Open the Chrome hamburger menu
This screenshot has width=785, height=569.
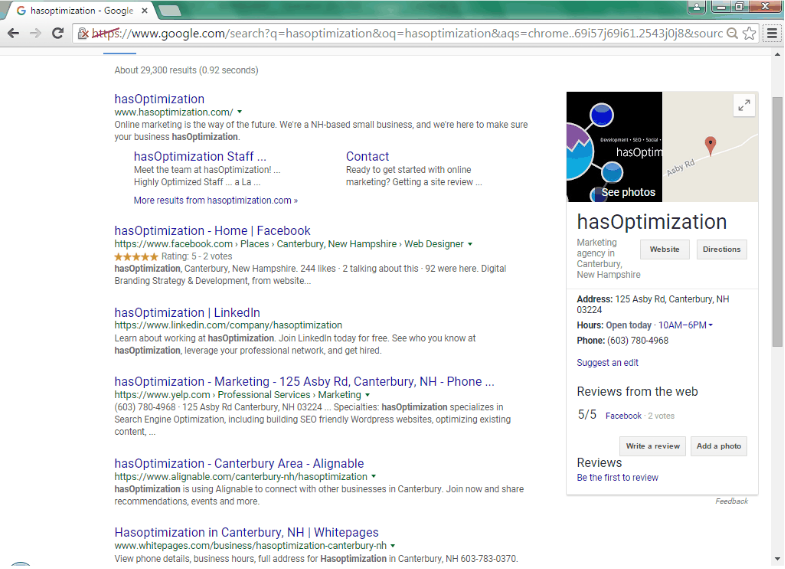(772, 34)
